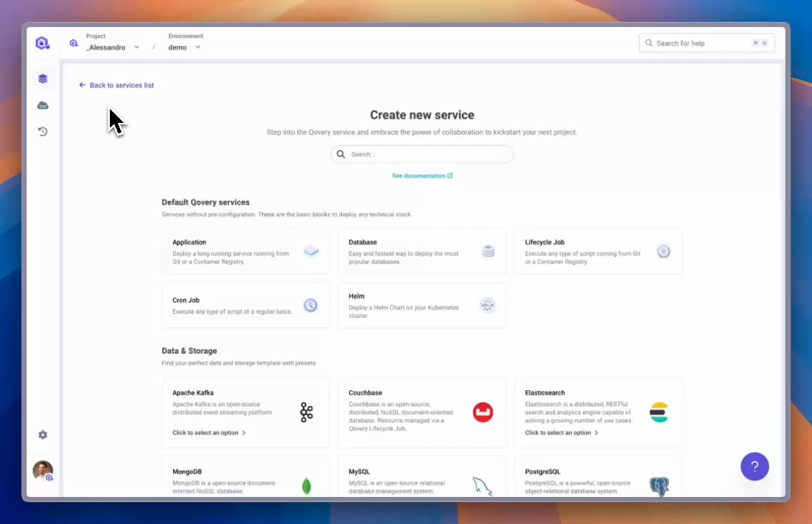812x524 pixels.
Task: Select the MySQL template card
Action: [x=422, y=477]
